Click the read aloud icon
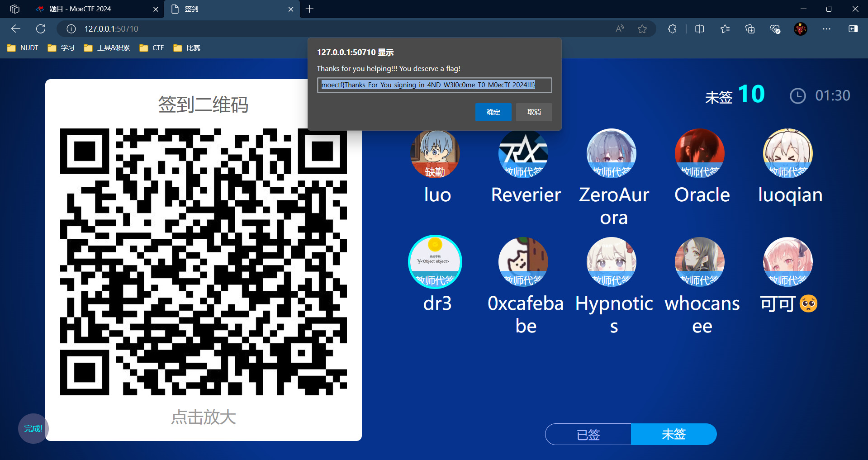Image resolution: width=868 pixels, height=460 pixels. (x=620, y=29)
